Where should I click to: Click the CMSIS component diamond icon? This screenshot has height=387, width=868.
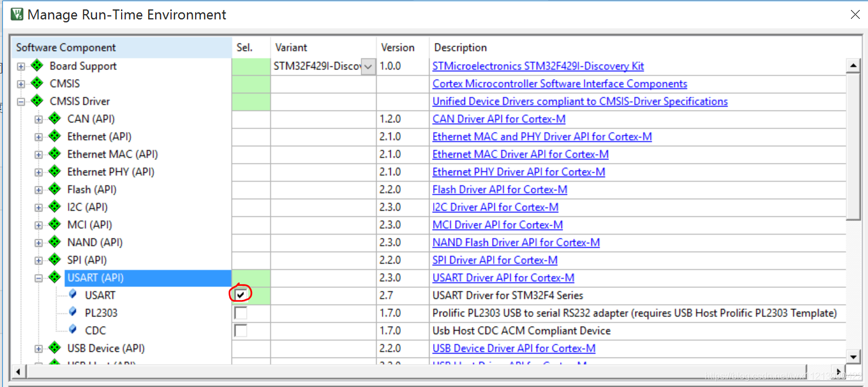click(36, 84)
